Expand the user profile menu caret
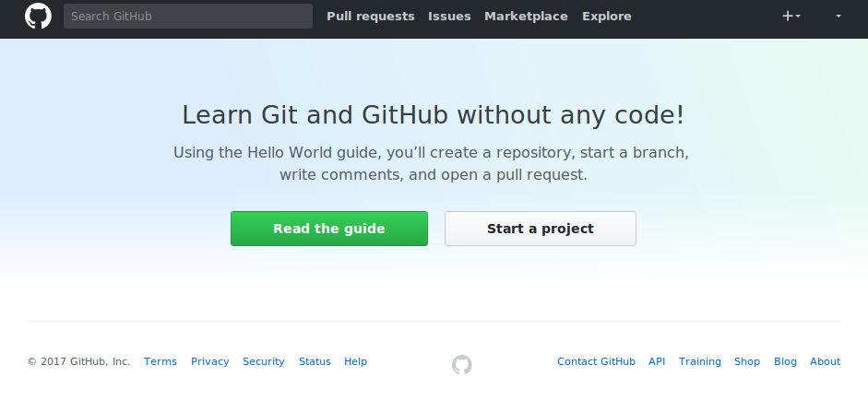868x412 pixels. coord(838,16)
